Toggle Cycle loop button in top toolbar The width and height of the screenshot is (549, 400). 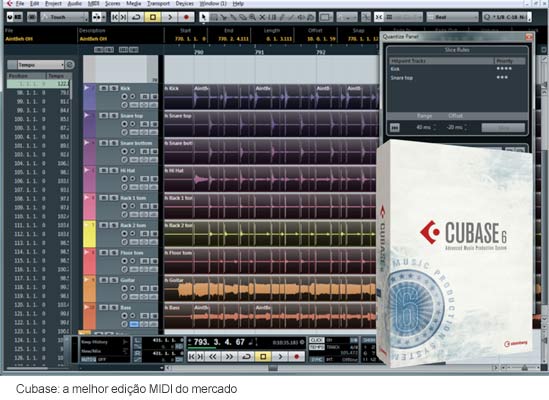136,17
